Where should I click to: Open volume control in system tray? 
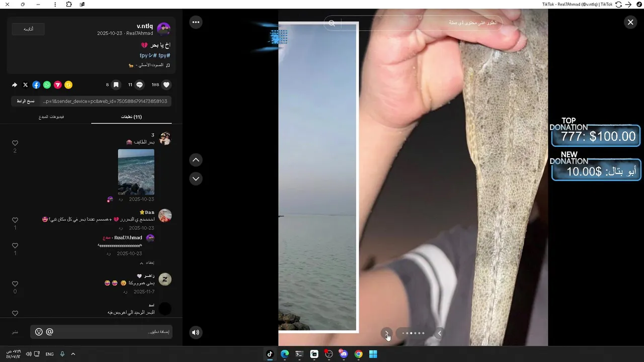pos(29,354)
